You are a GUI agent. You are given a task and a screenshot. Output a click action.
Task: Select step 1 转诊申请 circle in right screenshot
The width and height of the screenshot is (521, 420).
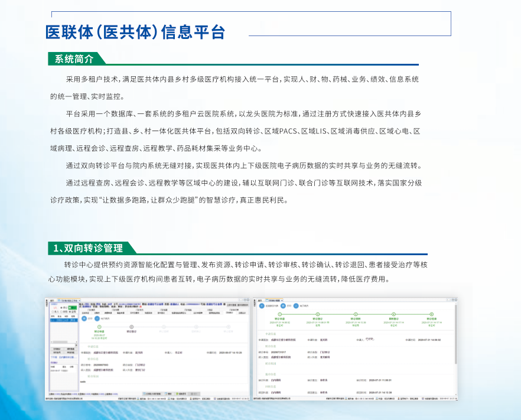pos(279,315)
